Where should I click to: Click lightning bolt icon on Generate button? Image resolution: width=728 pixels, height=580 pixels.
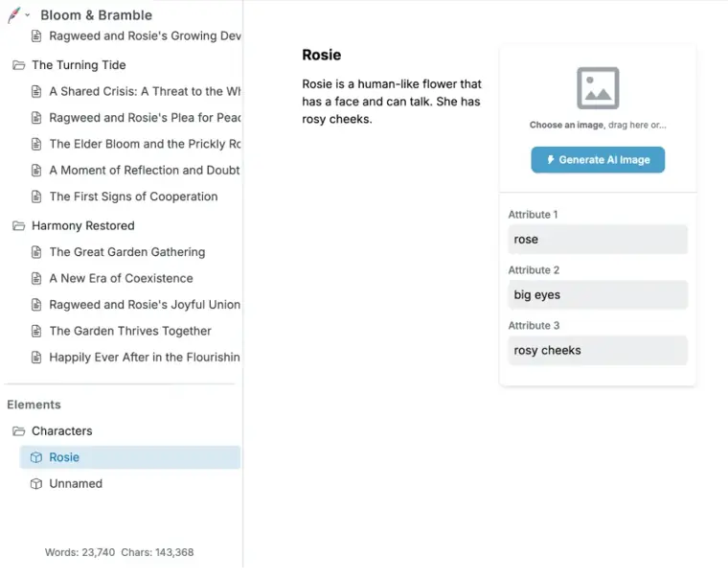coord(551,160)
